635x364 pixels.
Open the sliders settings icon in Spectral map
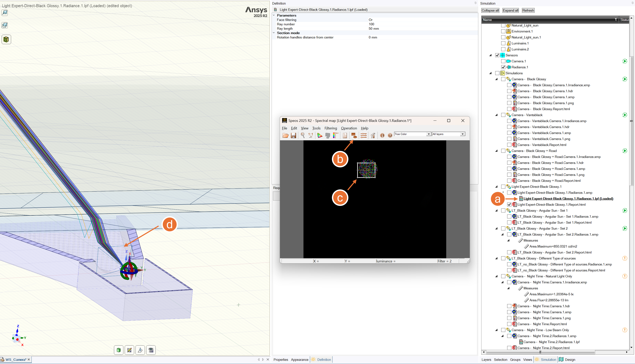364,135
